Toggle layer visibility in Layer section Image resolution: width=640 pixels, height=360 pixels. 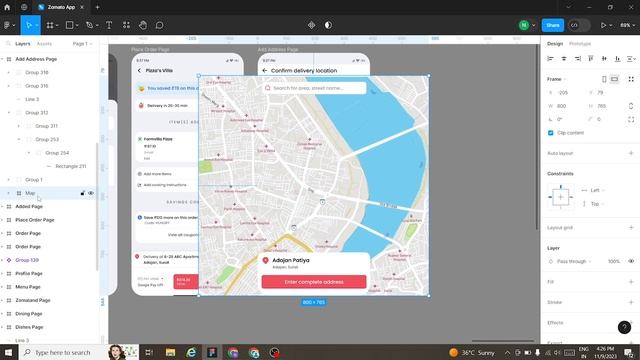click(631, 261)
